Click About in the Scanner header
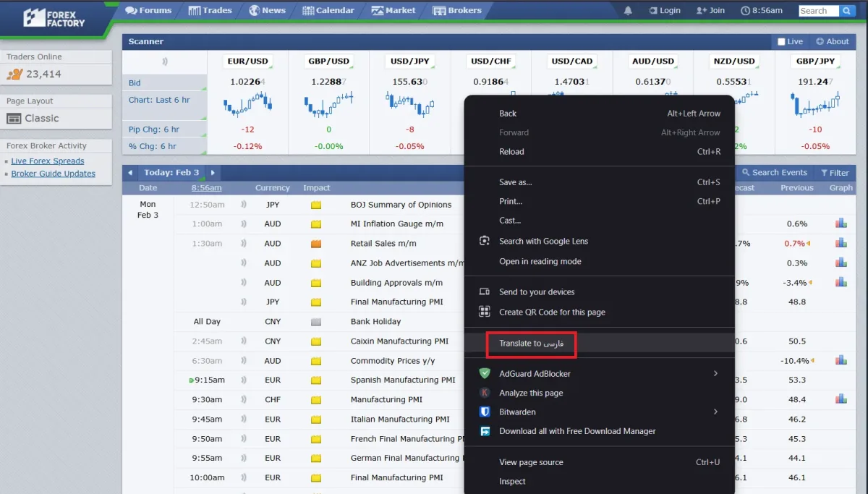The image size is (868, 494). 833,42
